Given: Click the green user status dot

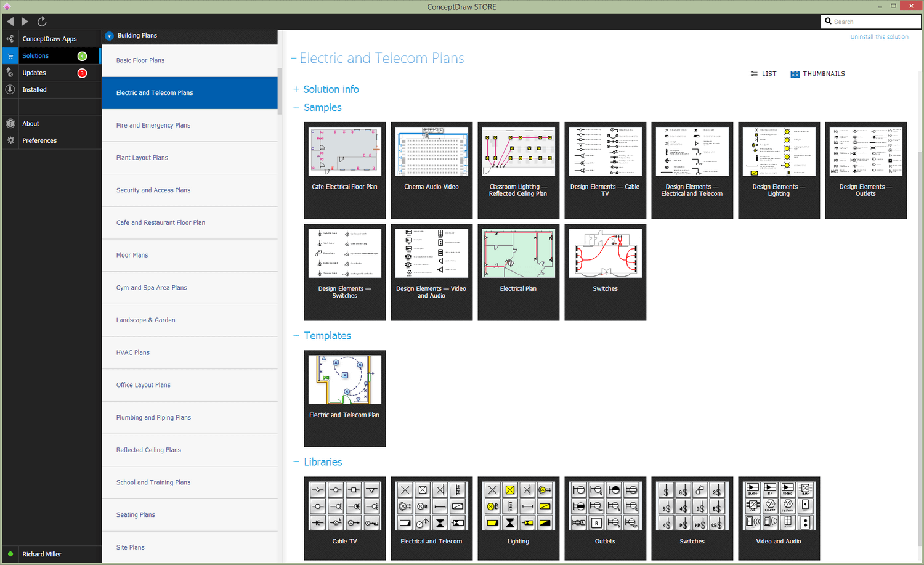Looking at the screenshot, I should click(x=10, y=554).
